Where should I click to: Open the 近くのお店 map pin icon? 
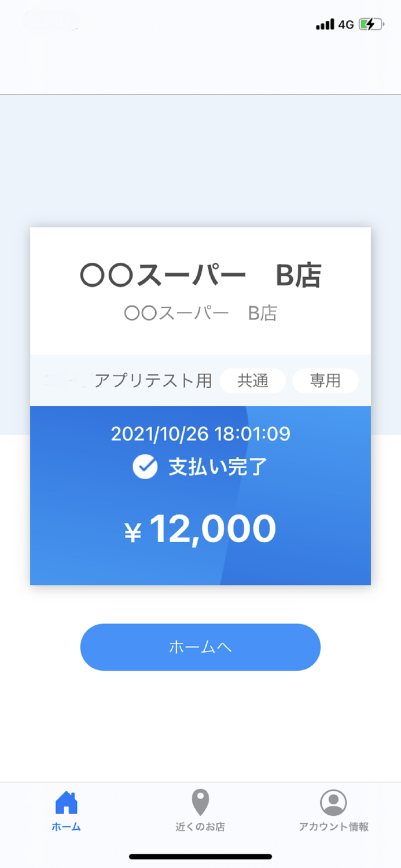pos(200,800)
